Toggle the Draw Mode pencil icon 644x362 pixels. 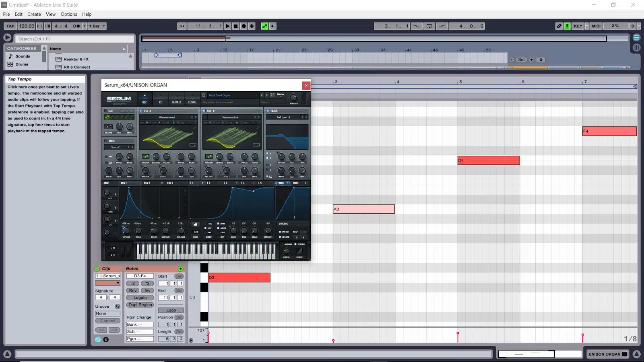559,26
